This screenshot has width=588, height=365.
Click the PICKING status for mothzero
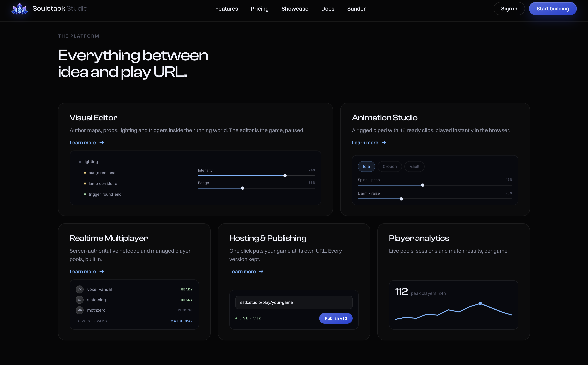185,310
